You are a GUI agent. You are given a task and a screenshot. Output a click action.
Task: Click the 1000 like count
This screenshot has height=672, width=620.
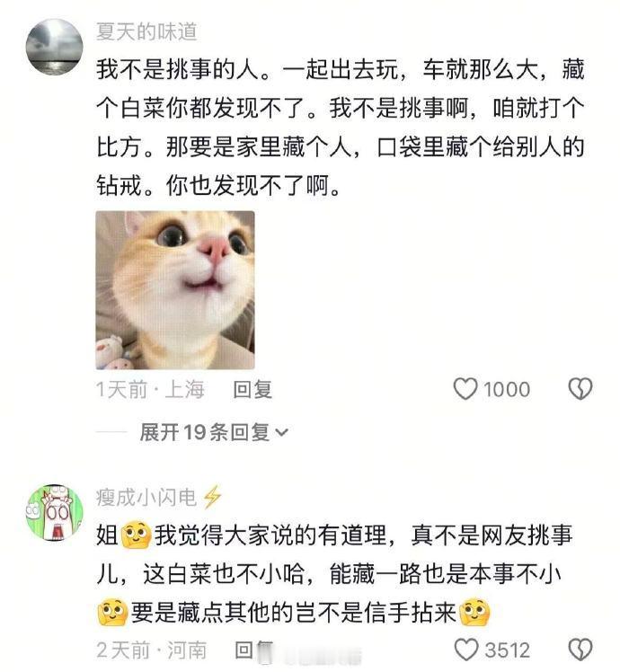coord(507,390)
